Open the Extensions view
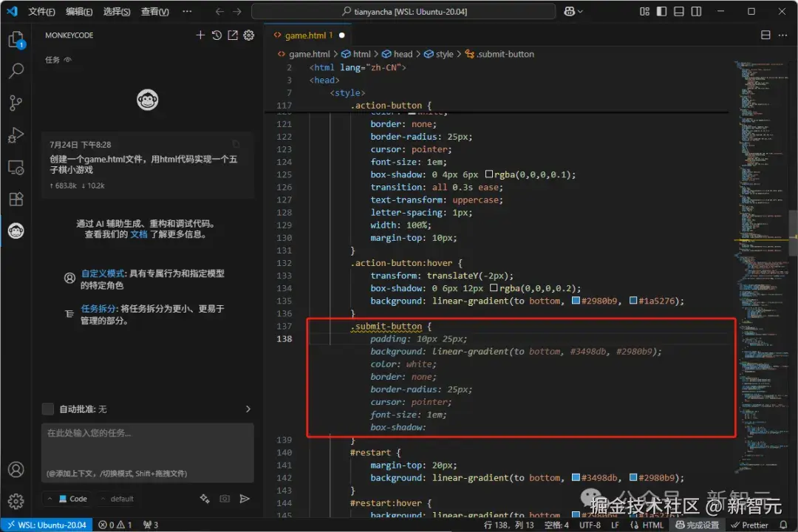Screen dimensions: 798x532 point(16,199)
